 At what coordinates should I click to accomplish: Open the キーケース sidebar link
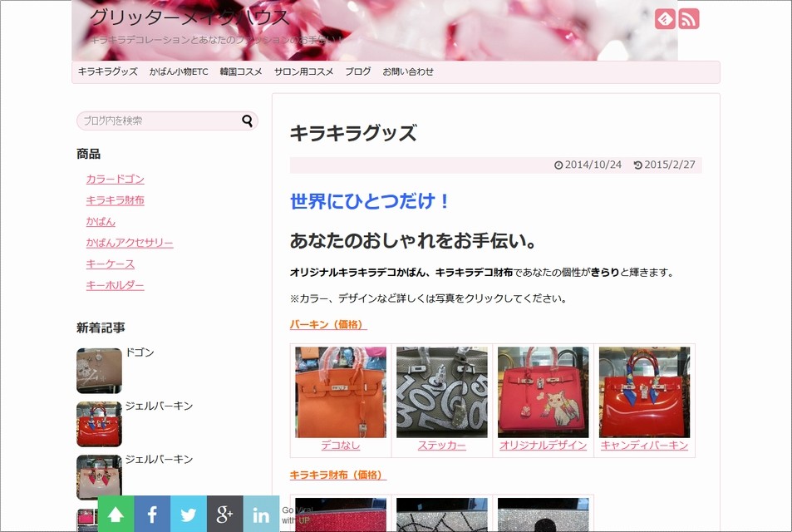[110, 264]
